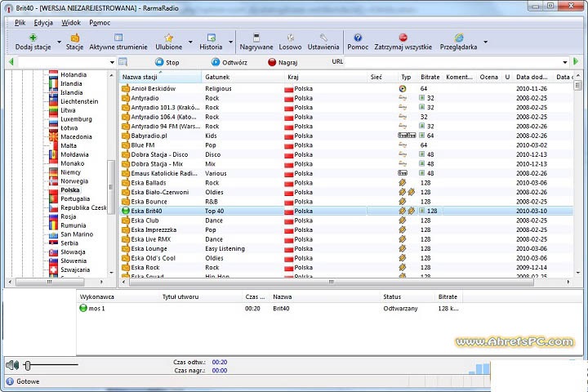Click the Nagraj record button
The image size is (588, 392).
click(283, 62)
